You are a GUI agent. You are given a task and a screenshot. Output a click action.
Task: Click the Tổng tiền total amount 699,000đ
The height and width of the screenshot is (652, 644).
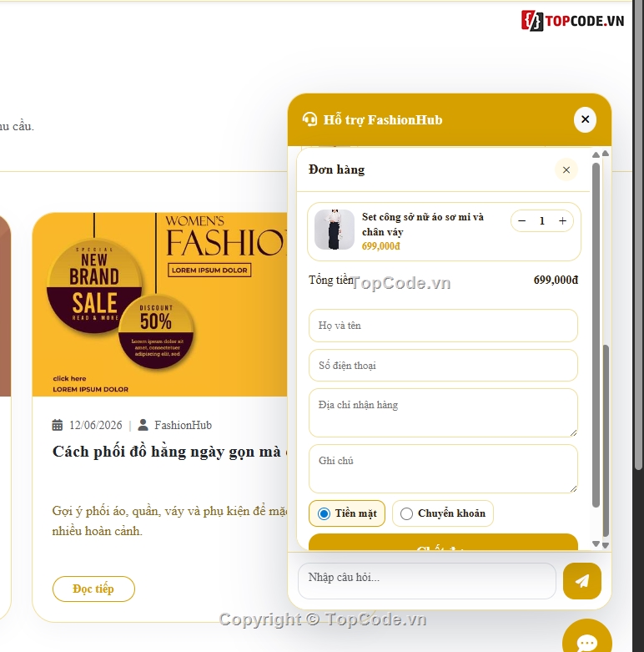[x=556, y=280]
